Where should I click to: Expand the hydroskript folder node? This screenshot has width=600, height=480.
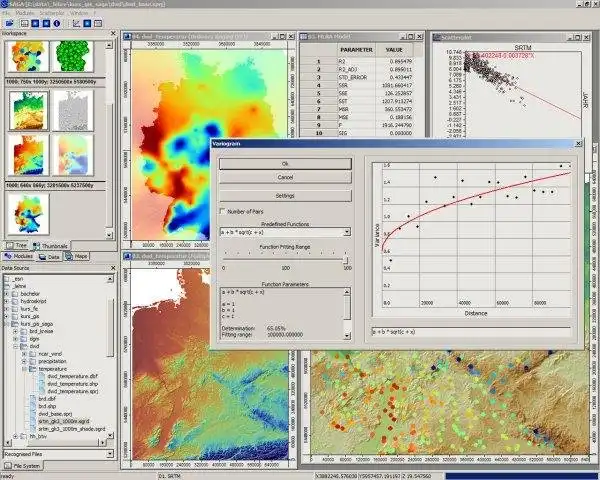[6, 301]
